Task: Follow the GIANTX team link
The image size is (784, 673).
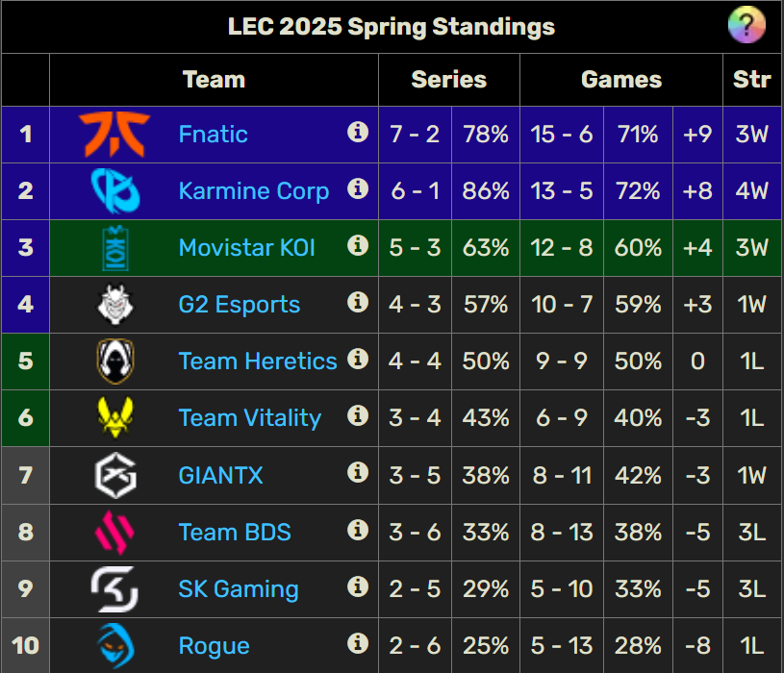Action: [220, 475]
